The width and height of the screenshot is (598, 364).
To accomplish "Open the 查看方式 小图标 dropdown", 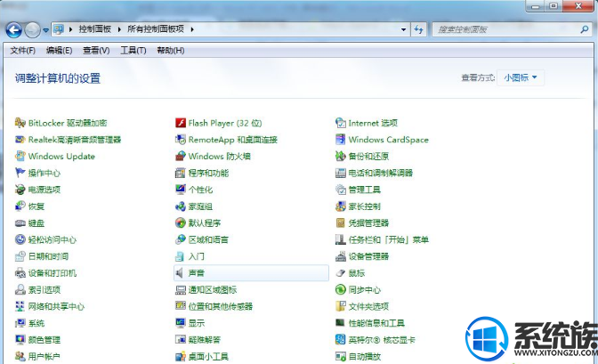I will pos(521,77).
